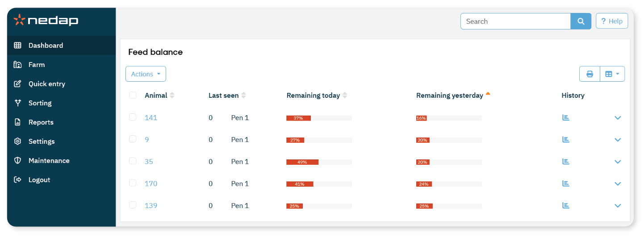
Task: Expand row details for animal 9
Action: tap(618, 140)
